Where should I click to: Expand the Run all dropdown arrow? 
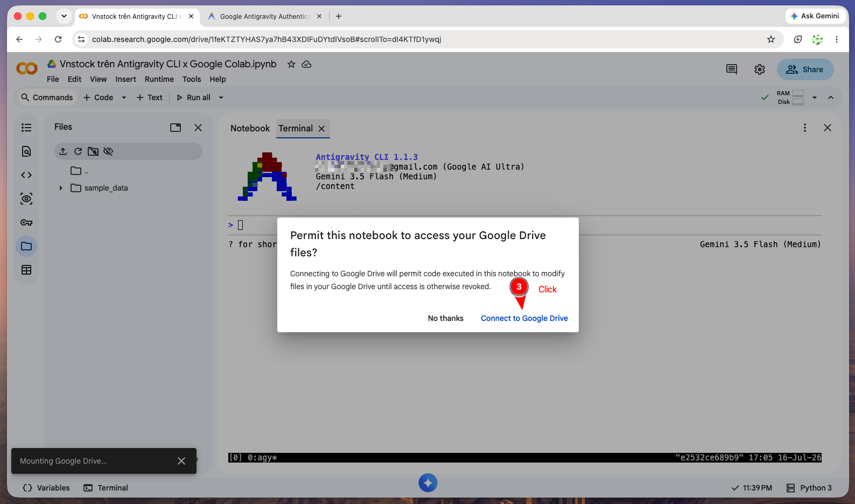click(221, 97)
